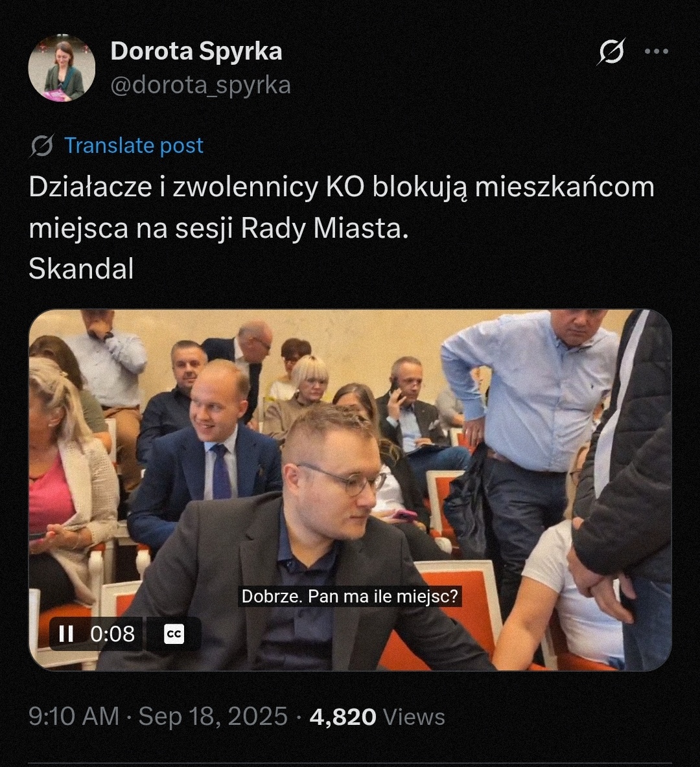This screenshot has width=700, height=767.
Task: Click the 0:08 video time indicator
Action: click(113, 634)
